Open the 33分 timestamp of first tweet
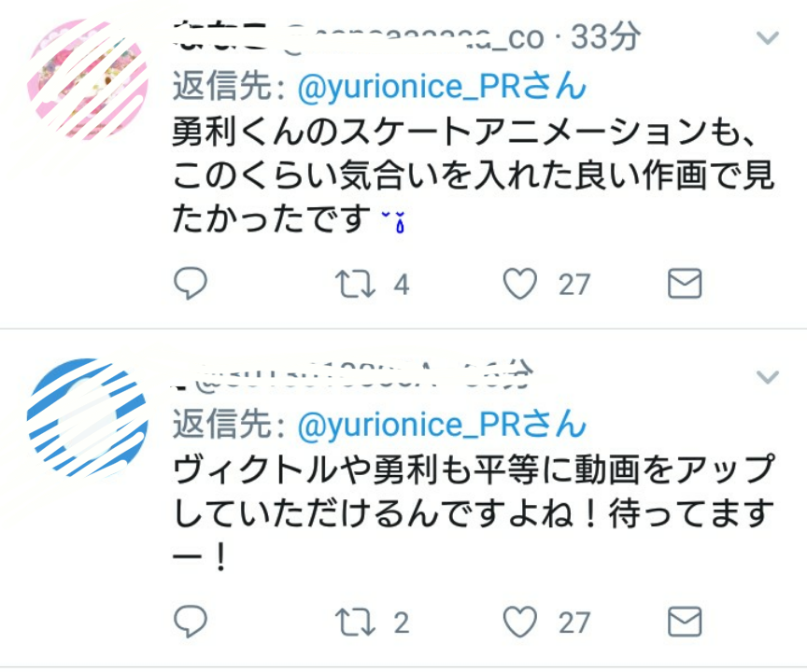Image resolution: width=807 pixels, height=672 pixels. (x=606, y=37)
